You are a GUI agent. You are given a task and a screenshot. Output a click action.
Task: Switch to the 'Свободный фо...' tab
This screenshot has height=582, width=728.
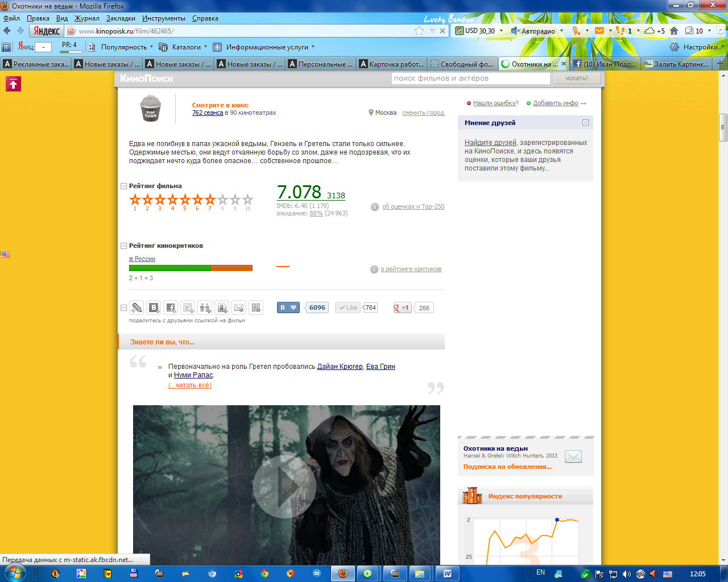pos(462,64)
